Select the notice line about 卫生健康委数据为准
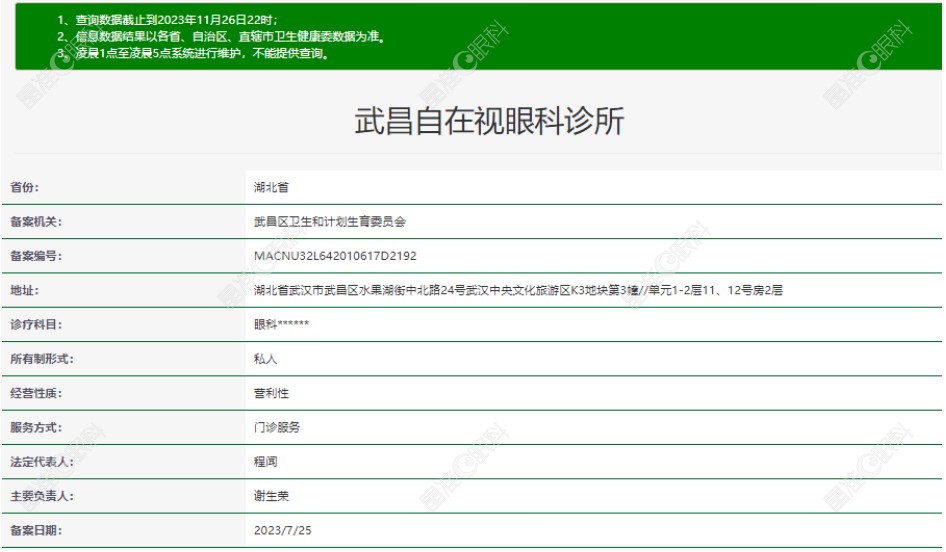Screen dimensions: 946x552 coord(221,37)
